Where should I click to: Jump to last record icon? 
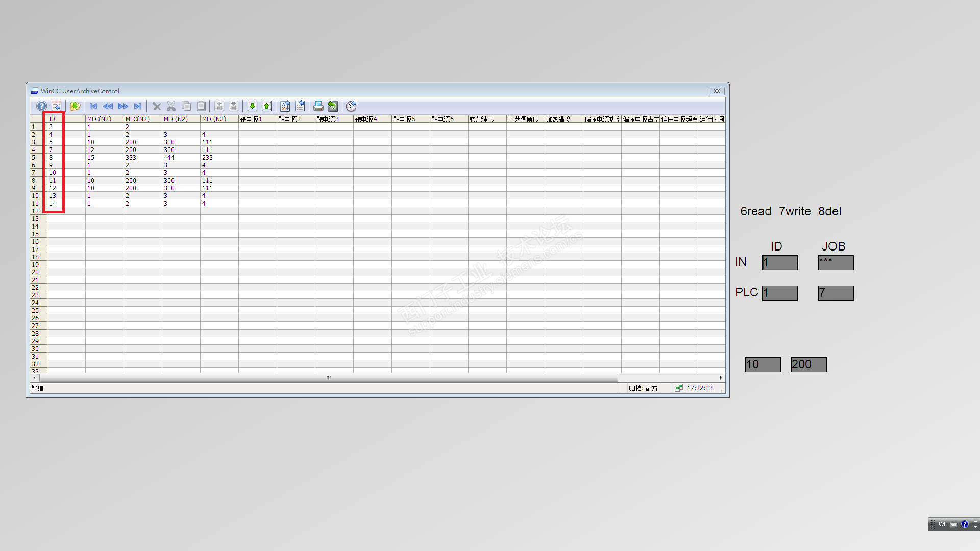coord(137,106)
